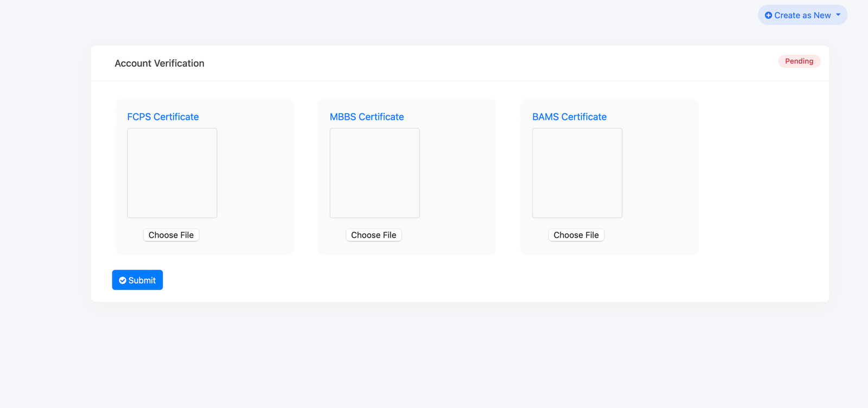
Task: Click the BAMS Certificate preview box
Action: pos(577,173)
